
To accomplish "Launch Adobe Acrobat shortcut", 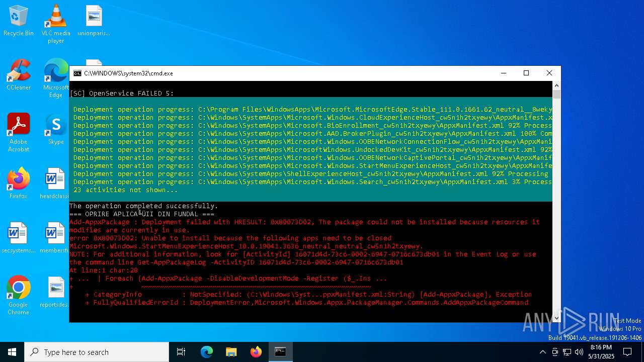I will (19, 133).
